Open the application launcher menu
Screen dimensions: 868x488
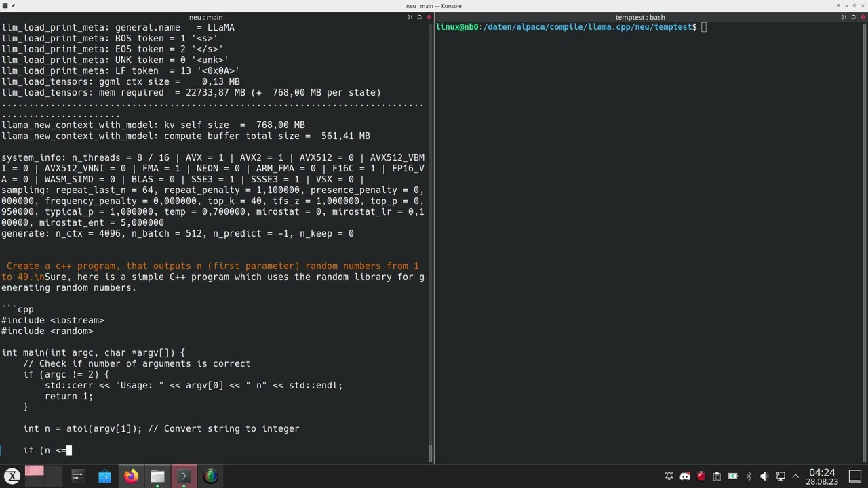[x=12, y=476]
